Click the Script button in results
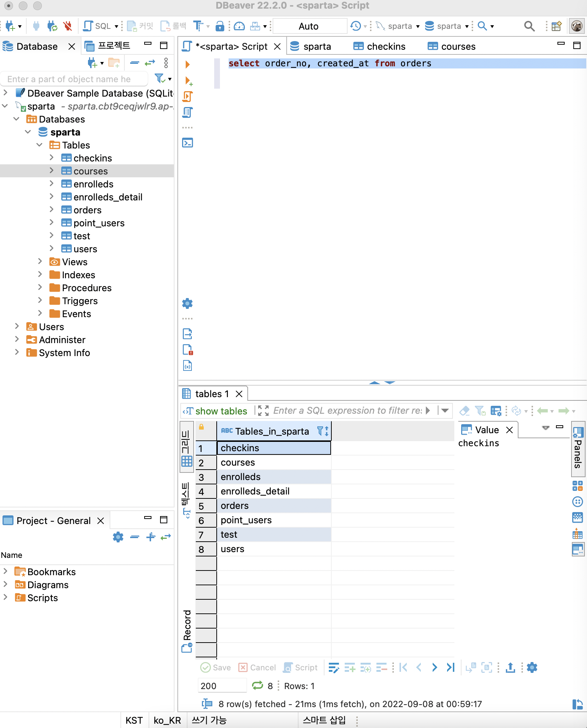Screen dimensions: 587x728 [x=301, y=667]
